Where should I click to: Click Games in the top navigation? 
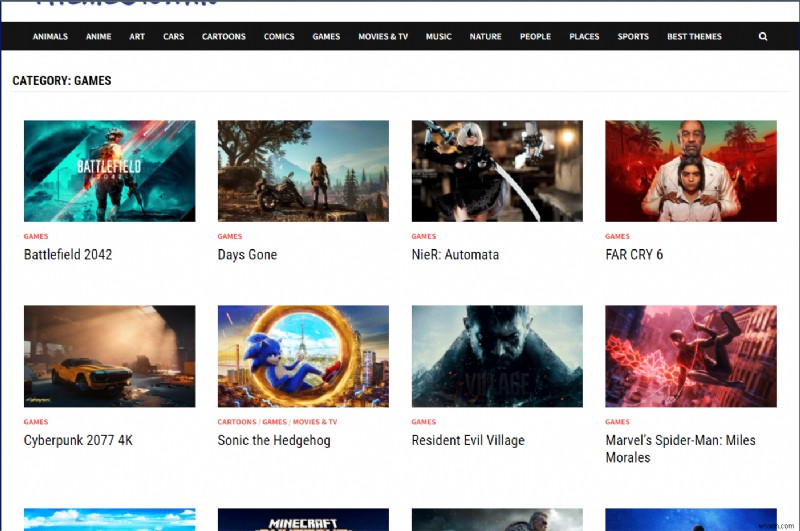tap(326, 37)
